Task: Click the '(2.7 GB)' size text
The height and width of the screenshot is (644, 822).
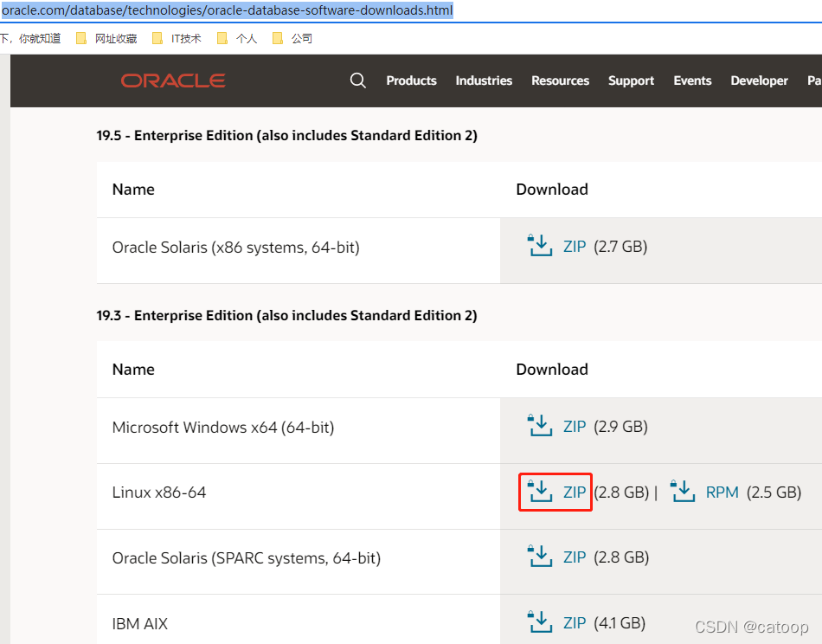Action: pos(620,247)
